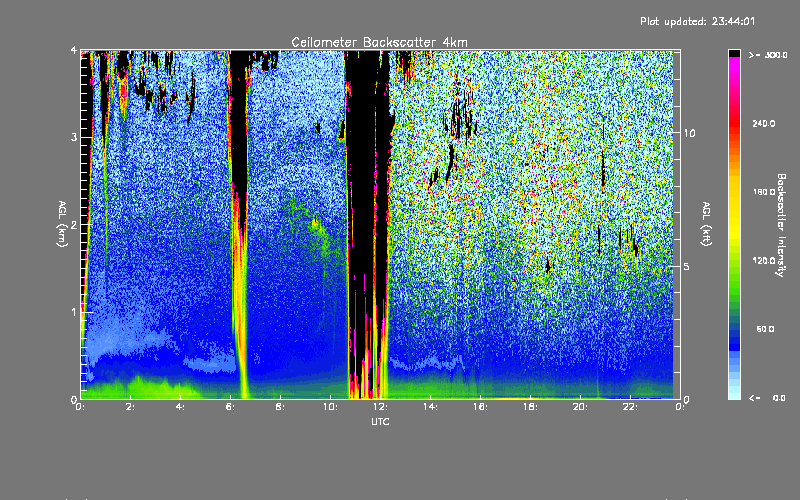Click the "4" tick on the km axis
Screen dimensions: 800x500
click(x=74, y=51)
